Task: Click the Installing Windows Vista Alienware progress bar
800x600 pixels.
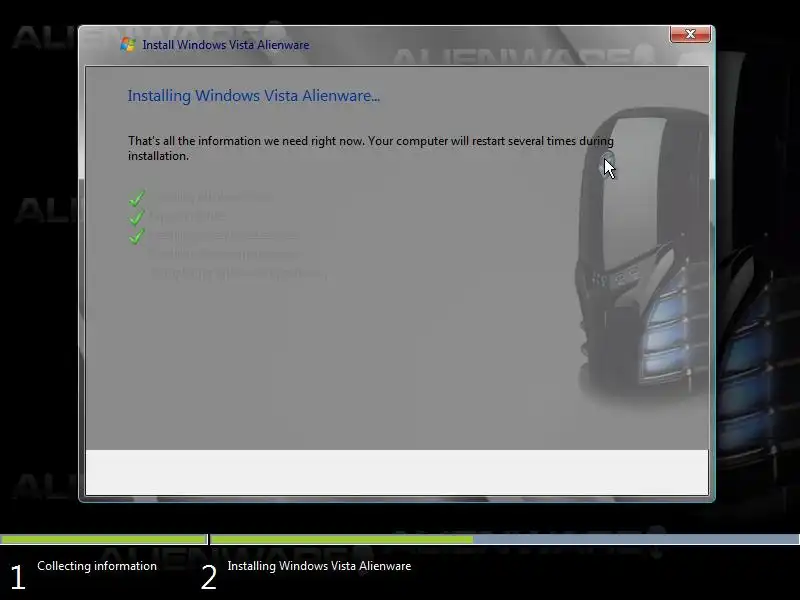Action: coord(505,539)
